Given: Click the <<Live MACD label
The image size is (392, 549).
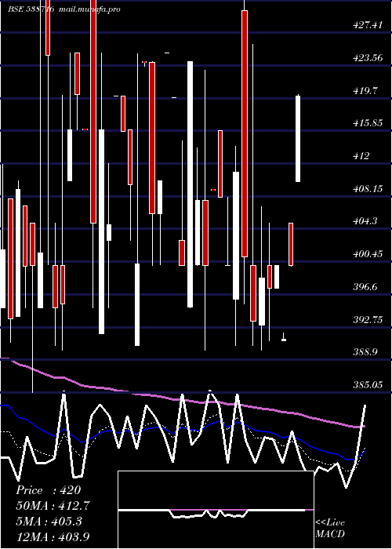Looking at the screenshot, I should [x=330, y=528].
